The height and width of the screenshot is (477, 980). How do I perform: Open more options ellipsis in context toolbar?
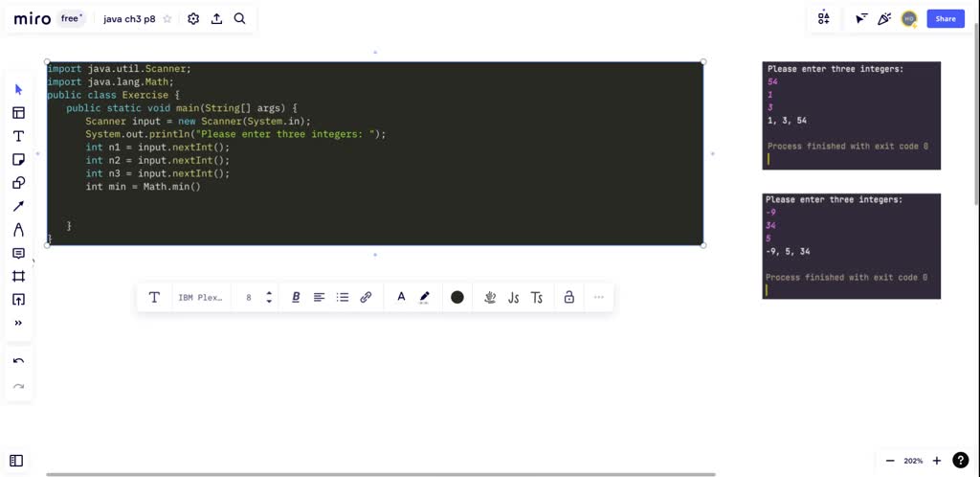click(x=599, y=298)
